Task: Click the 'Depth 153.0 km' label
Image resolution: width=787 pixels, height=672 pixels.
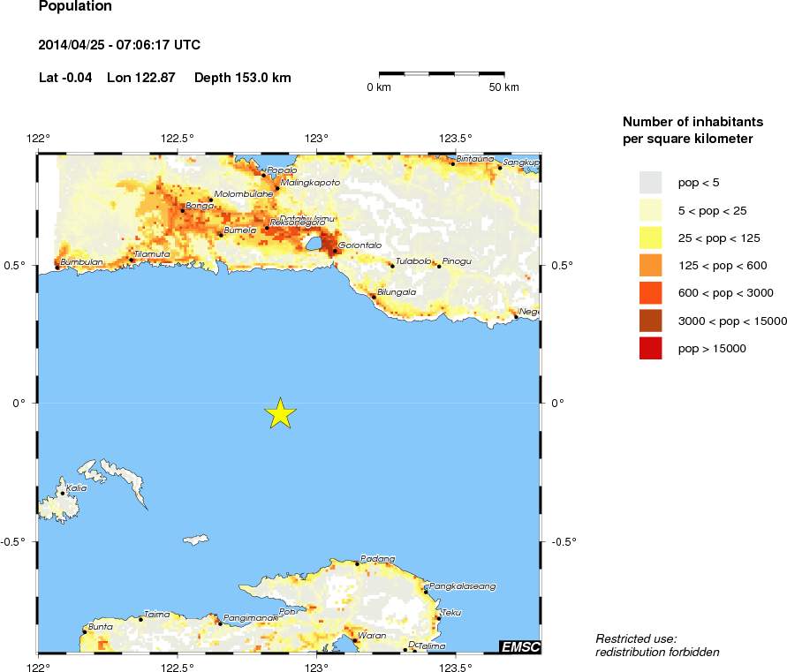Action: click(x=242, y=78)
